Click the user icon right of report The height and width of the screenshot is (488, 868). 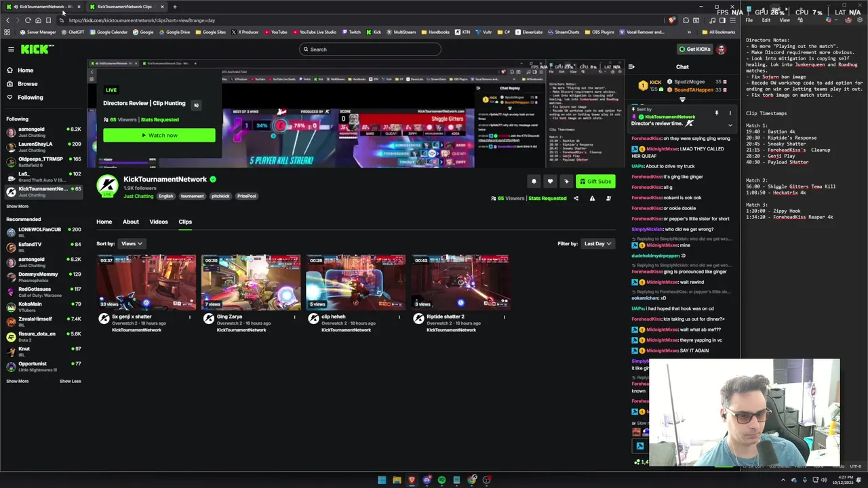point(608,199)
